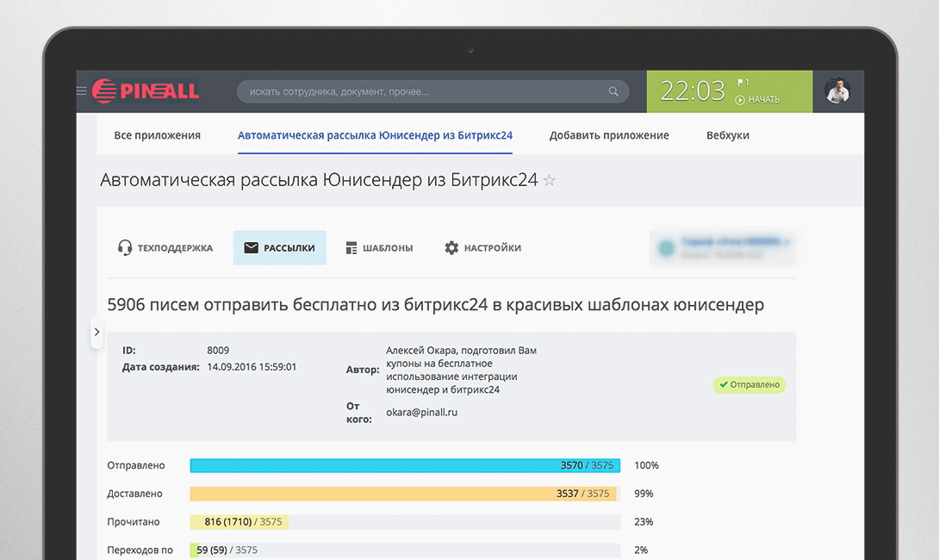Open the Рассылки section
939x560 pixels.
click(280, 248)
